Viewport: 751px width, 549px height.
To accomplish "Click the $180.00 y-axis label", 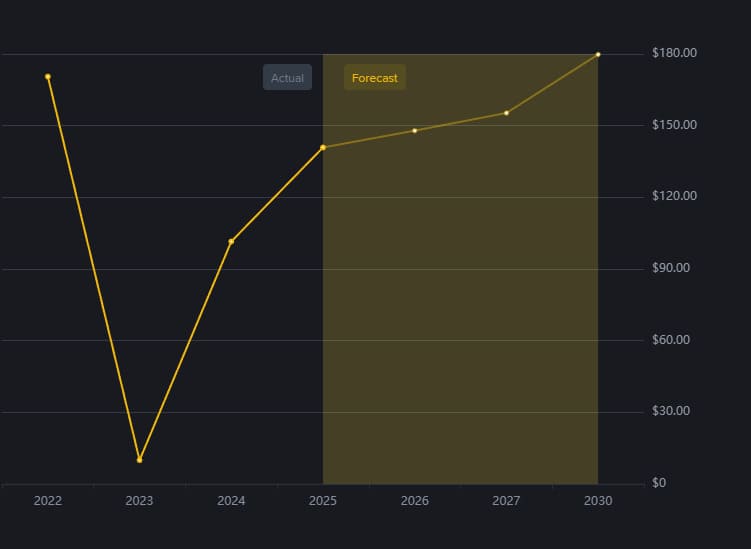I will [x=676, y=53].
